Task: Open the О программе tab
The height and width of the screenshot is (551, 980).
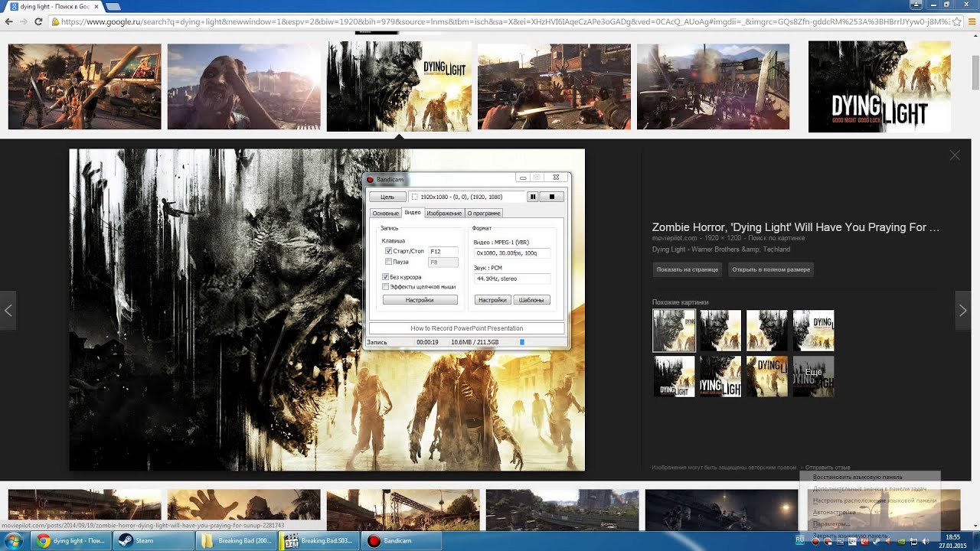Action: click(484, 214)
